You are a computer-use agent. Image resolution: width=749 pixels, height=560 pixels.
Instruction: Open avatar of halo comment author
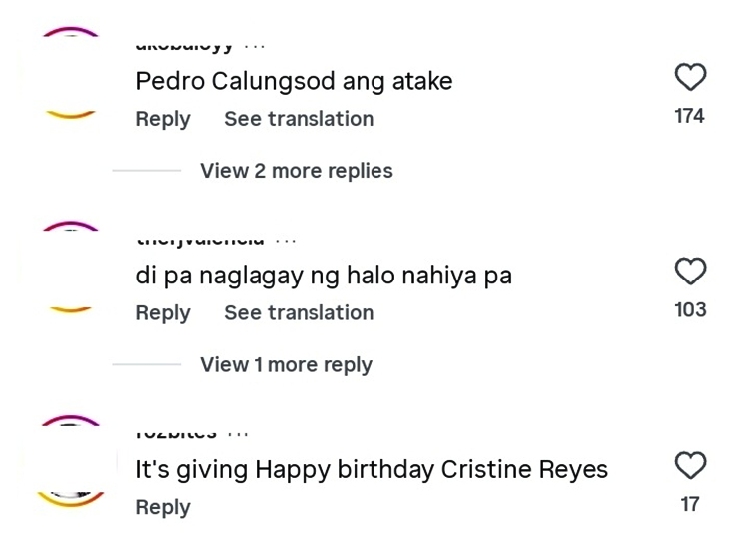(70, 268)
